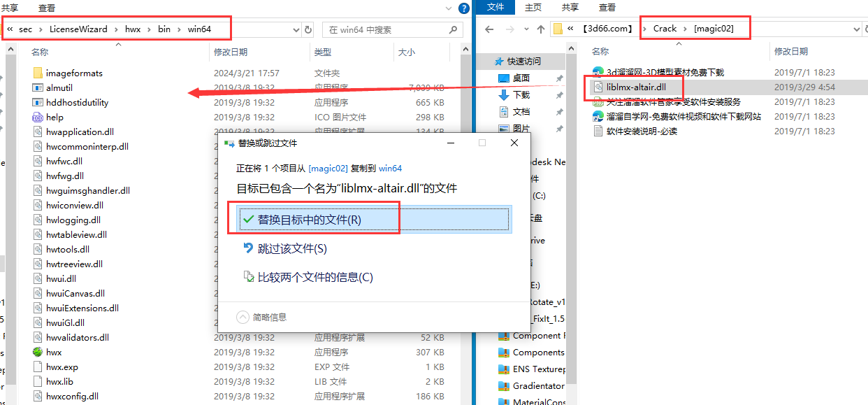Click the compare files icon in the dialog
The image size is (868, 405).
coord(248,277)
